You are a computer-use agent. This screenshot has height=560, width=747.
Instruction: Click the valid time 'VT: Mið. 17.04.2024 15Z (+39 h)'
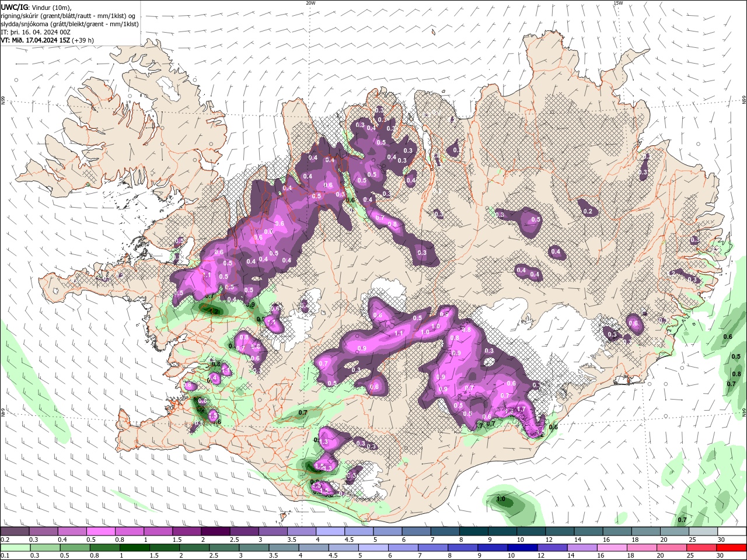(x=47, y=40)
